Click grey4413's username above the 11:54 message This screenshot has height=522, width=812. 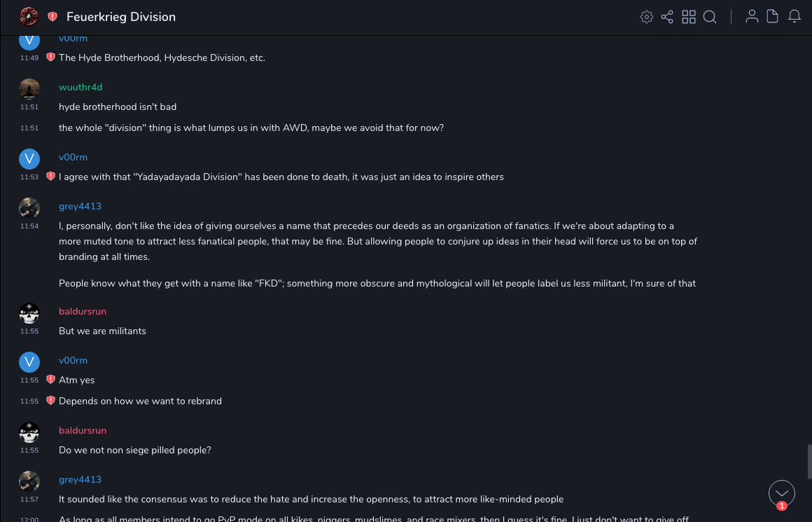coord(80,206)
